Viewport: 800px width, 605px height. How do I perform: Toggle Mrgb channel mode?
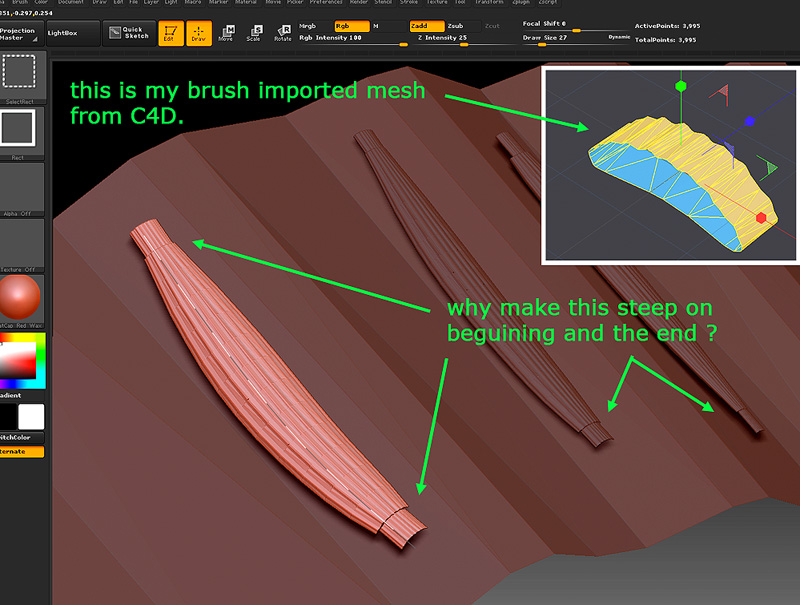coord(315,26)
